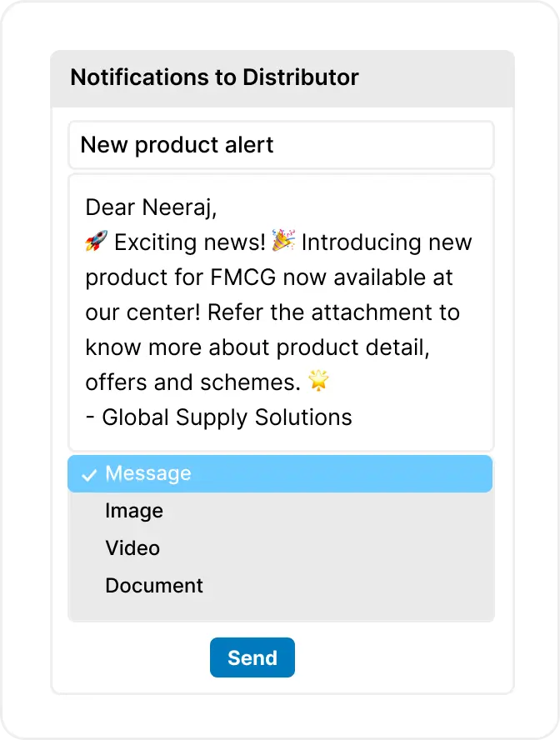
Task: Select the Message option in dropdown
Action: coord(148,473)
